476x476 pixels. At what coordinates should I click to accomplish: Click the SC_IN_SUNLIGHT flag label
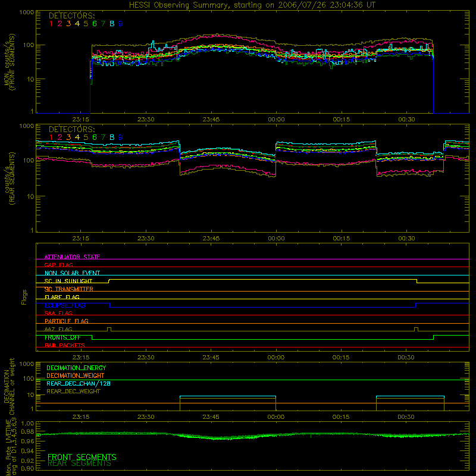(x=68, y=281)
